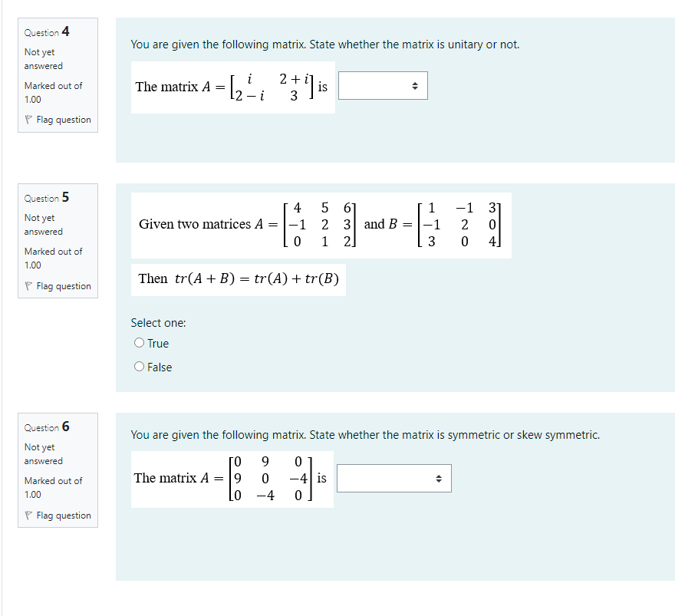The width and height of the screenshot is (675, 616).
Task: Select the False radio button for Question 5
Action: pyautogui.click(x=138, y=367)
